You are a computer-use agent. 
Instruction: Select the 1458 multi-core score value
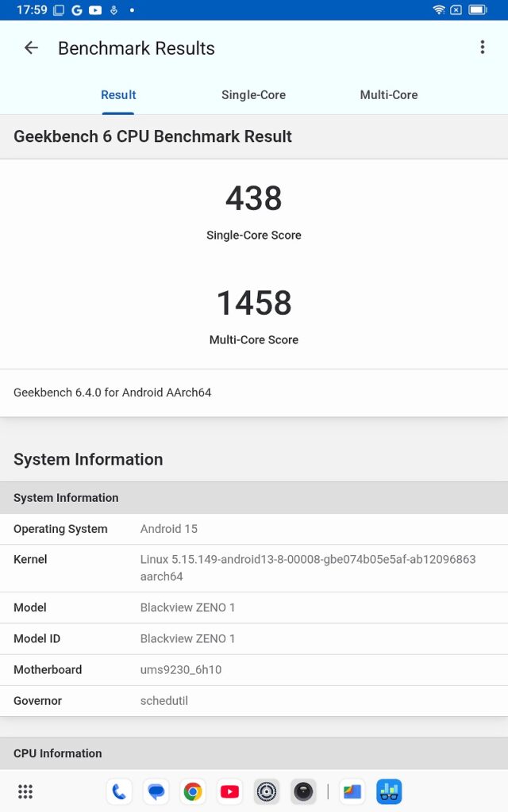254,302
